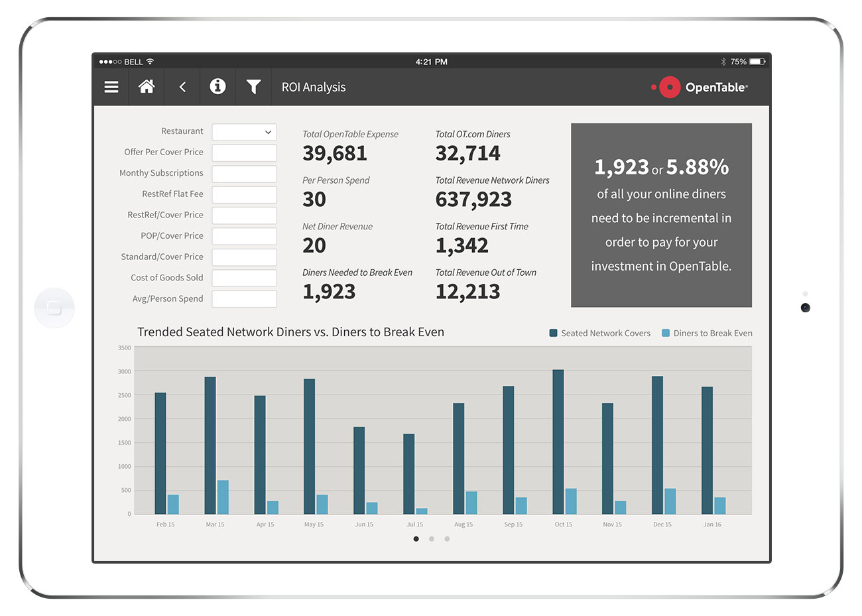The image size is (862, 616).
Task: Open the hamburger menu
Action: pos(111,87)
